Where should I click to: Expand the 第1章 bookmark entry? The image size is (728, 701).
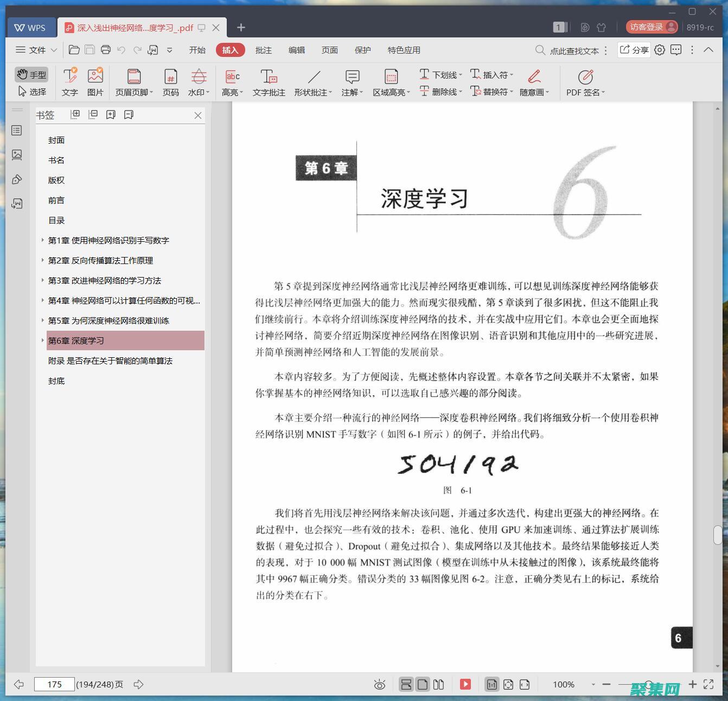[x=43, y=240]
